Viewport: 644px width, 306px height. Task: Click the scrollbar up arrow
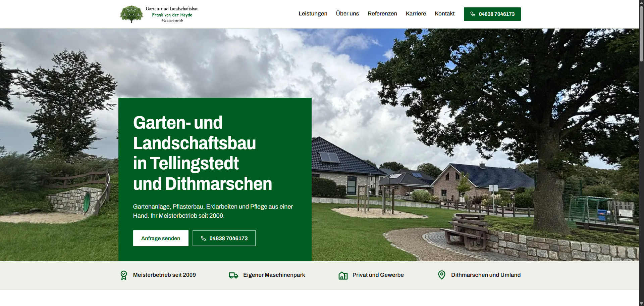641,2
